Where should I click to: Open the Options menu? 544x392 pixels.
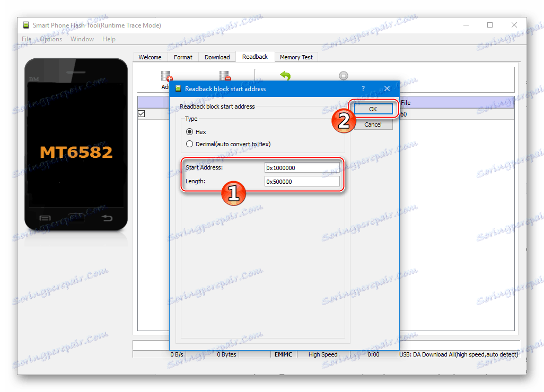[51, 39]
